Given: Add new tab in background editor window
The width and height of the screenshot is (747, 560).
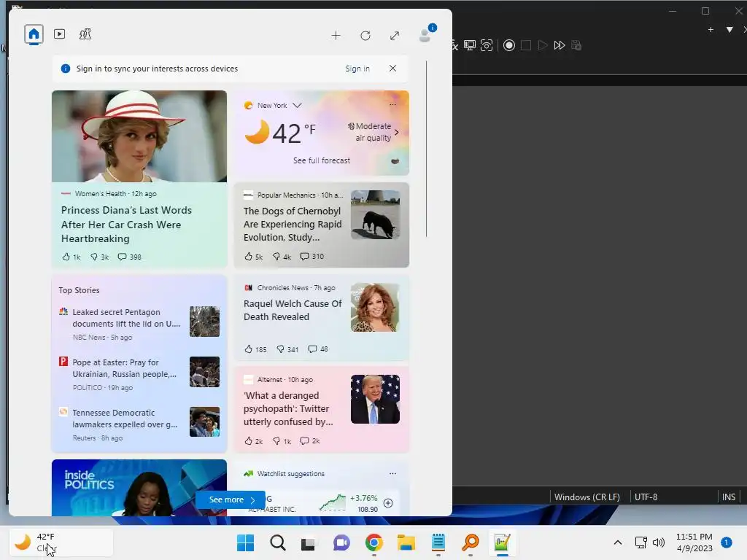Looking at the screenshot, I should pyautogui.click(x=711, y=29).
